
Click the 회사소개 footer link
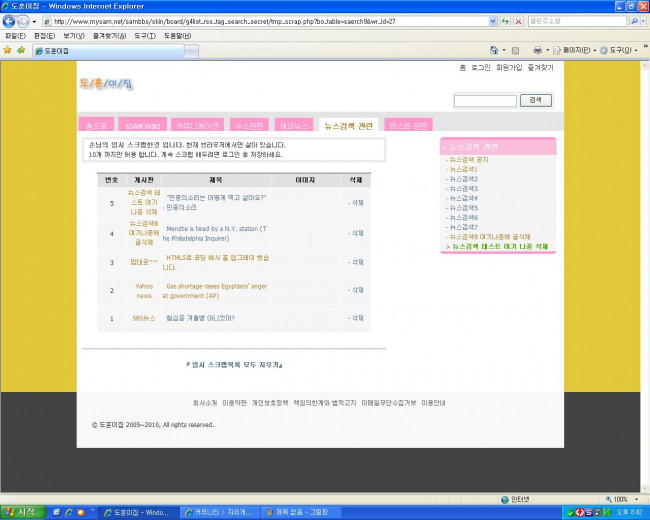[205, 403]
